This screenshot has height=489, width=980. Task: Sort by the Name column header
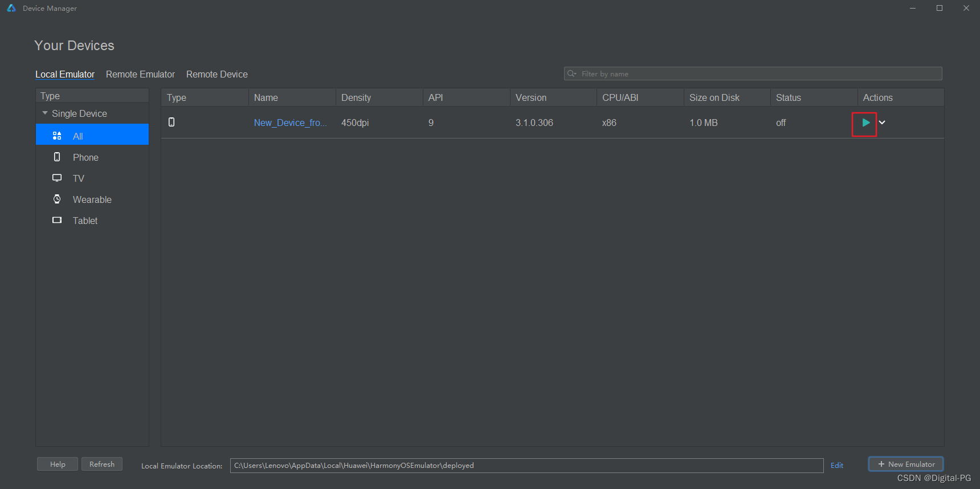pyautogui.click(x=292, y=97)
